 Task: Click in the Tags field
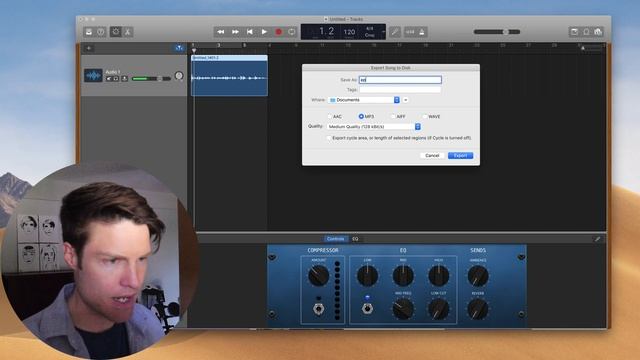(x=400, y=89)
